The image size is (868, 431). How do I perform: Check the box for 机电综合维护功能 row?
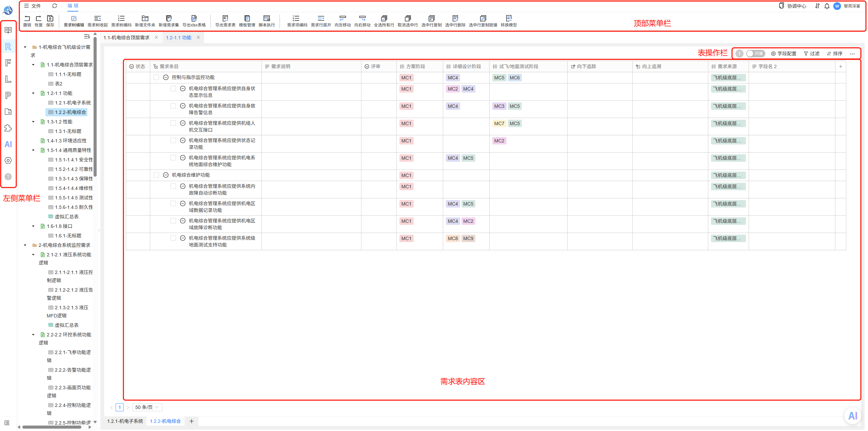[156, 175]
